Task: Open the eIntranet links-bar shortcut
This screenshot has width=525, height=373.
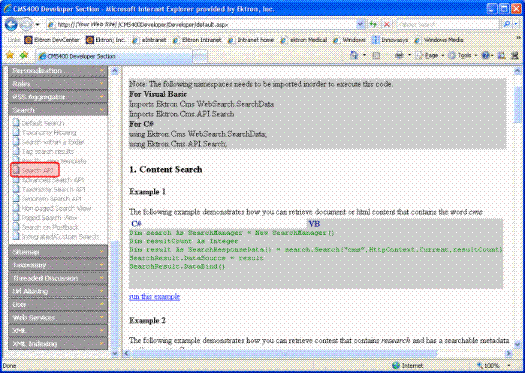Action: click(x=149, y=40)
